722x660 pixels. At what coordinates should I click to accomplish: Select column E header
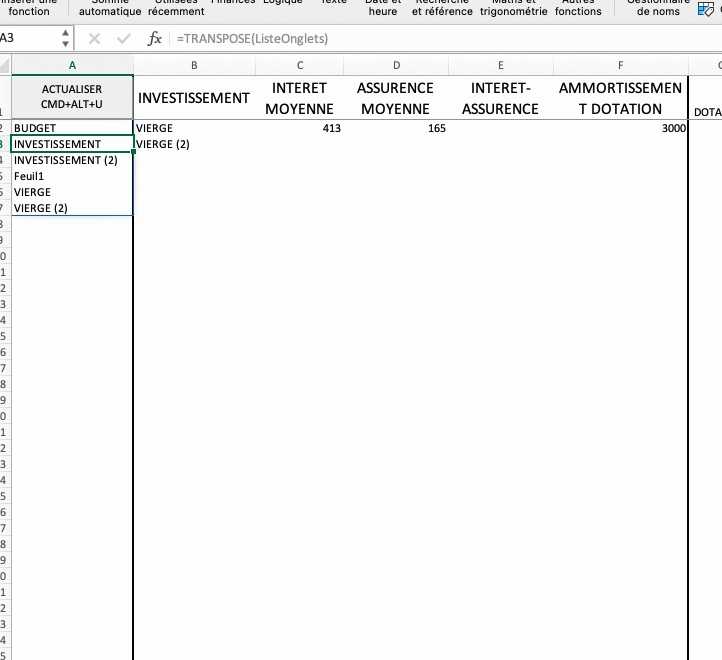501,65
